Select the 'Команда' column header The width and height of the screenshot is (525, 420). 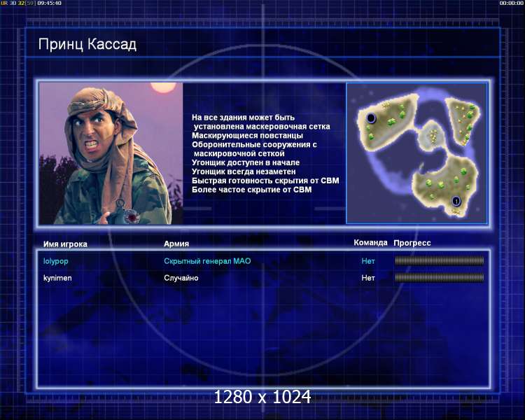click(x=370, y=243)
